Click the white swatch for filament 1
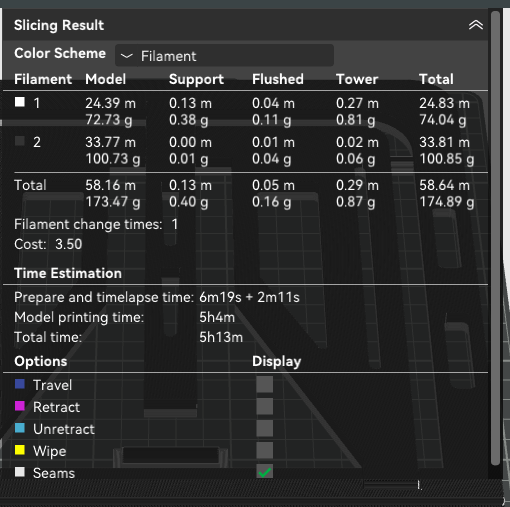 (x=20, y=102)
